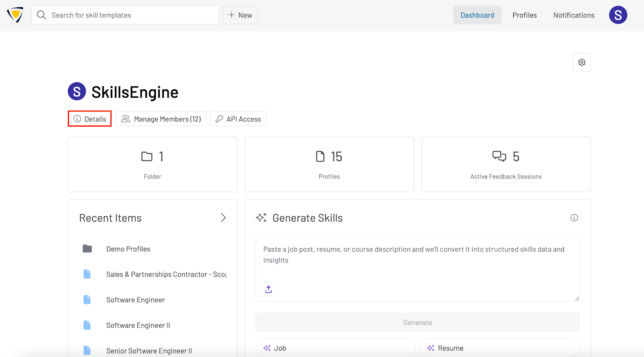Viewport: 644px width, 357px height.
Task: Click the upload file icon
Action: (x=268, y=289)
